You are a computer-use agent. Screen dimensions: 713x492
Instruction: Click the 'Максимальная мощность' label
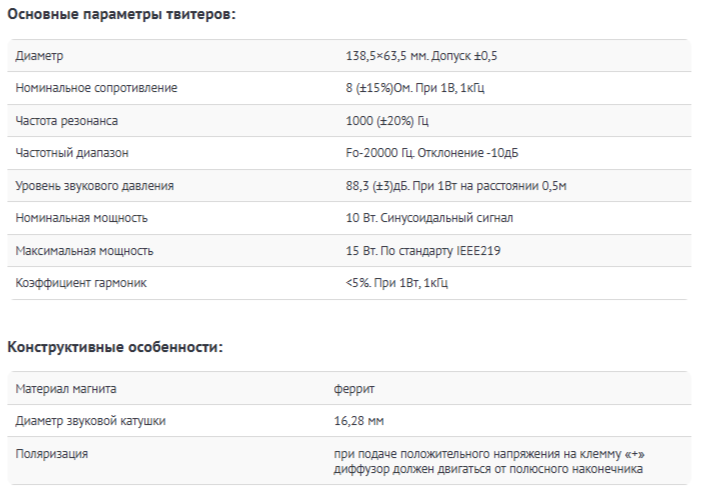(x=84, y=251)
